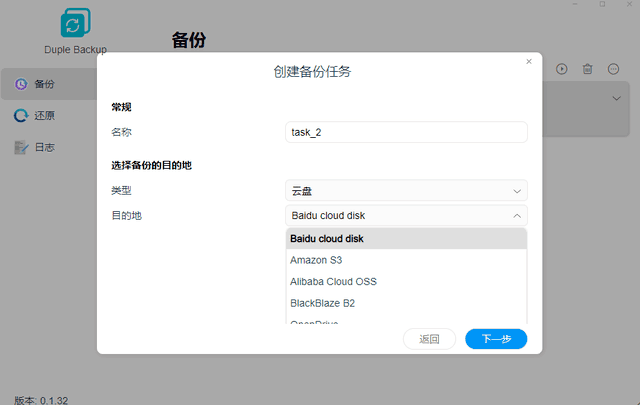Open the 日志 sidebar section

(49, 147)
